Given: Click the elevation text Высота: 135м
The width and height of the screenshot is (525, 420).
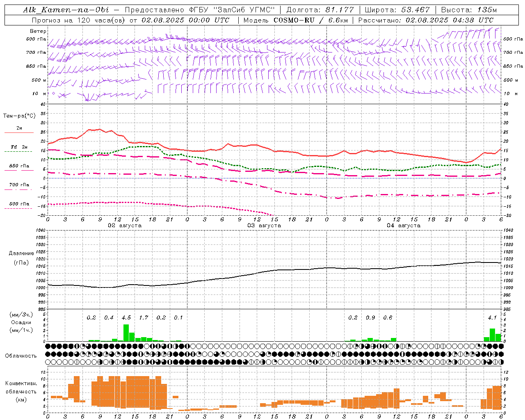Looking at the screenshot, I should pyautogui.click(x=469, y=10).
